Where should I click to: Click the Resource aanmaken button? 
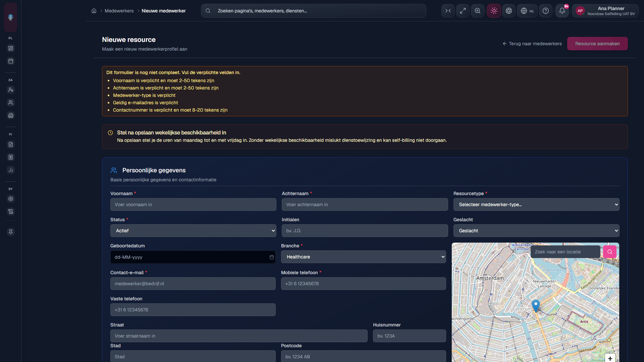tap(597, 44)
